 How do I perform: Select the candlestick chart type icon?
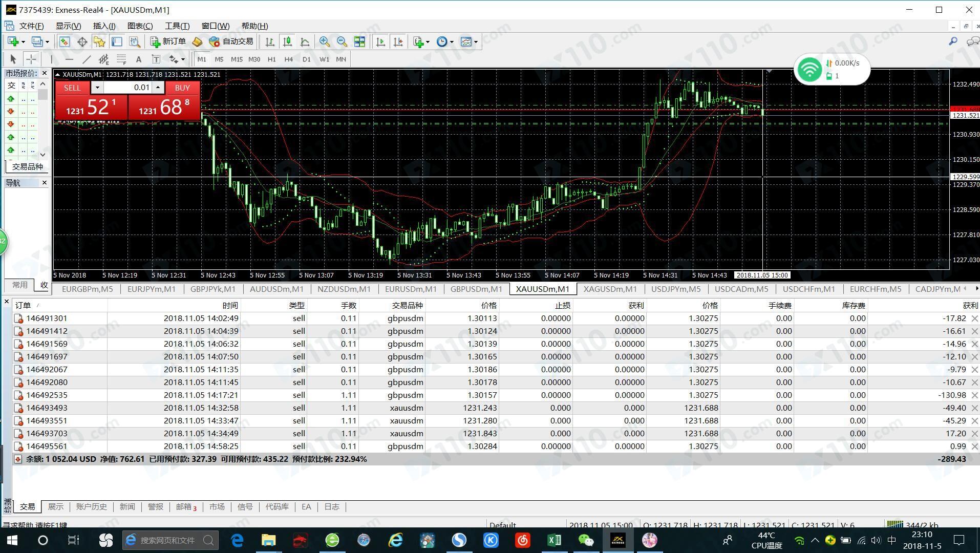click(287, 42)
